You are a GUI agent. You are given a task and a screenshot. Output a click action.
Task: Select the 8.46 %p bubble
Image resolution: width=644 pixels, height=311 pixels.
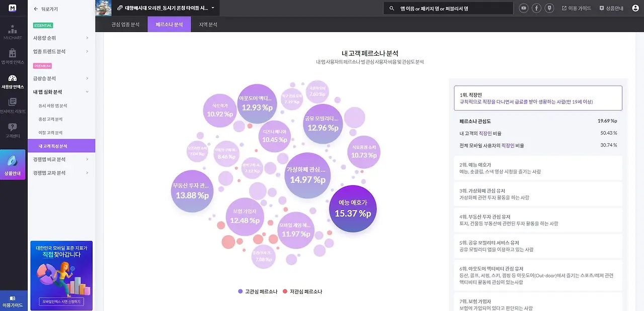pos(227,154)
